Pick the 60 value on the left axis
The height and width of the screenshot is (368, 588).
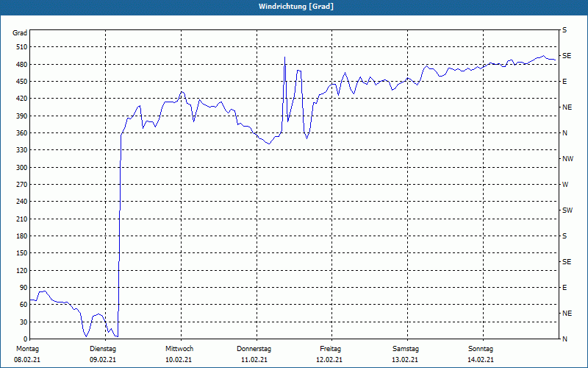pos(24,305)
